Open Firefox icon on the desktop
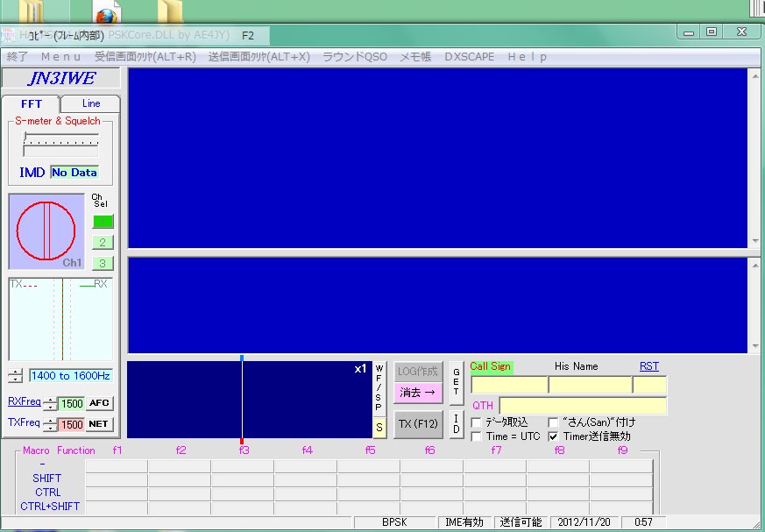765x532 pixels. 106,12
